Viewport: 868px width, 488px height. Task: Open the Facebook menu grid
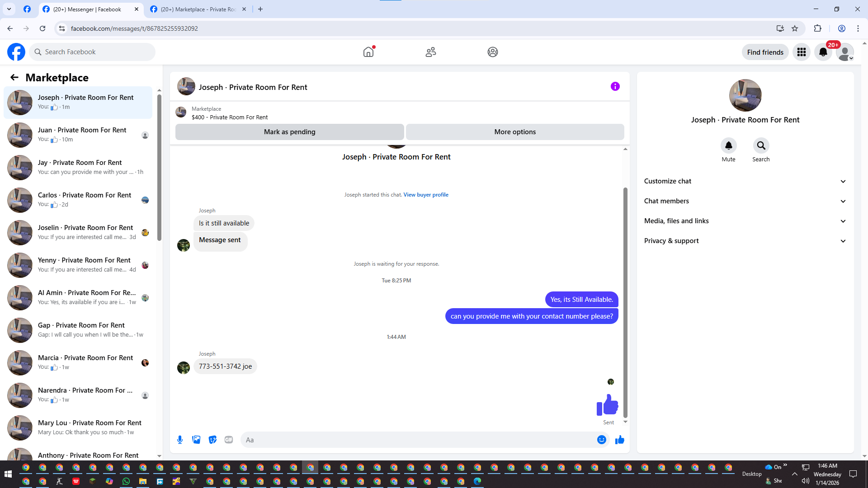click(801, 52)
